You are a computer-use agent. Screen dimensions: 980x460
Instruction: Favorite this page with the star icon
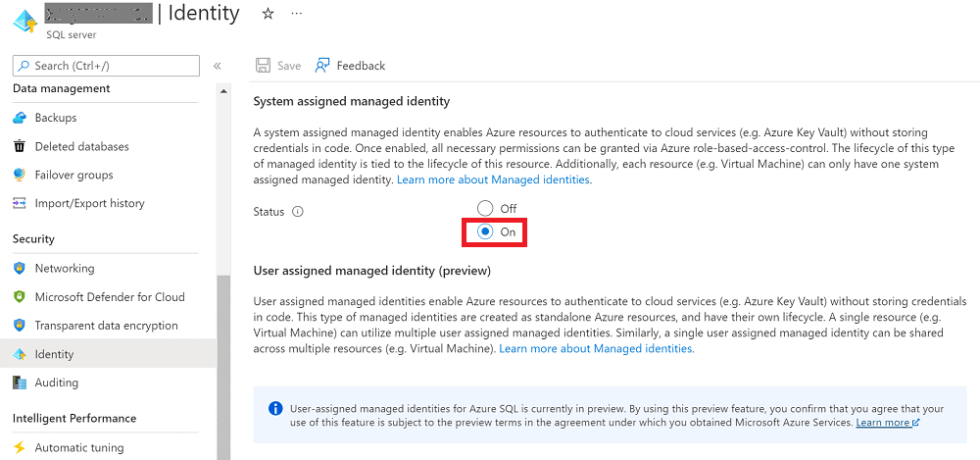pos(269,14)
